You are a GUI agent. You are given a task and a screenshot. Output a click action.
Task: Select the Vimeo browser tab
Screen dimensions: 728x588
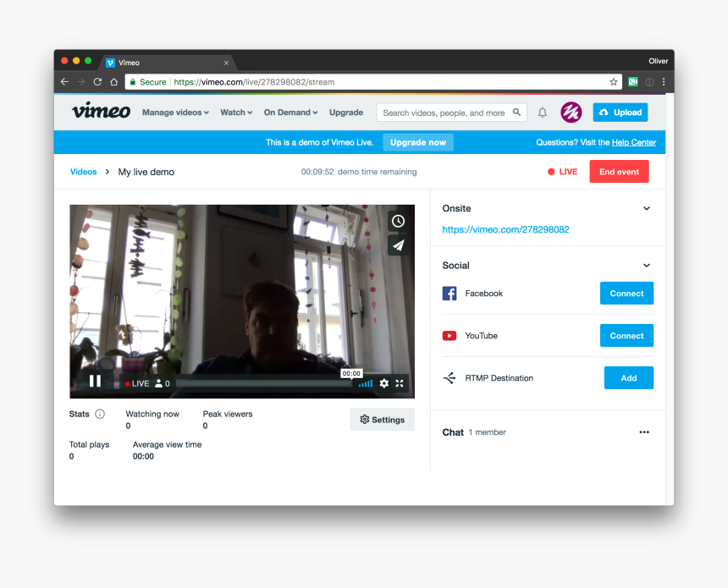click(x=168, y=63)
